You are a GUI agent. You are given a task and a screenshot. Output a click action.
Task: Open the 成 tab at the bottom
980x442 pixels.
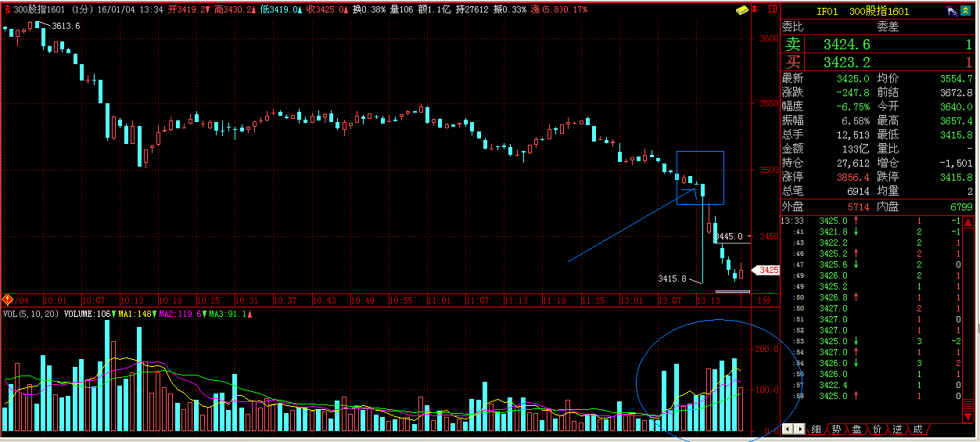(x=918, y=429)
